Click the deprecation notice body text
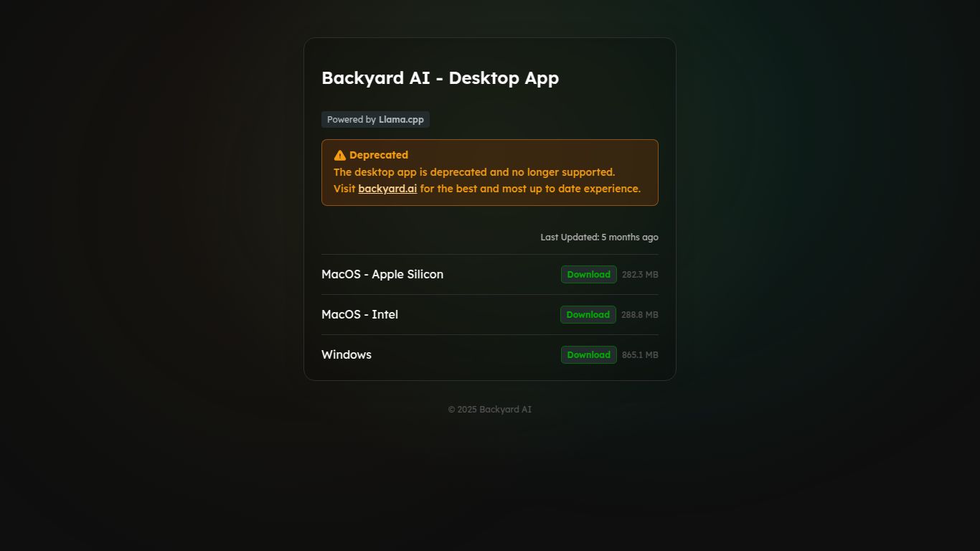 pos(474,172)
